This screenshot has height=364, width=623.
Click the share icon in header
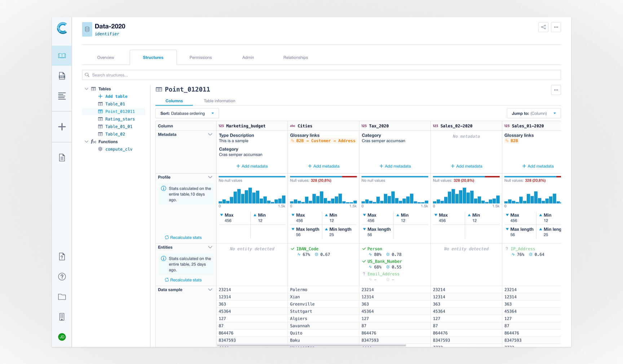pos(543,27)
